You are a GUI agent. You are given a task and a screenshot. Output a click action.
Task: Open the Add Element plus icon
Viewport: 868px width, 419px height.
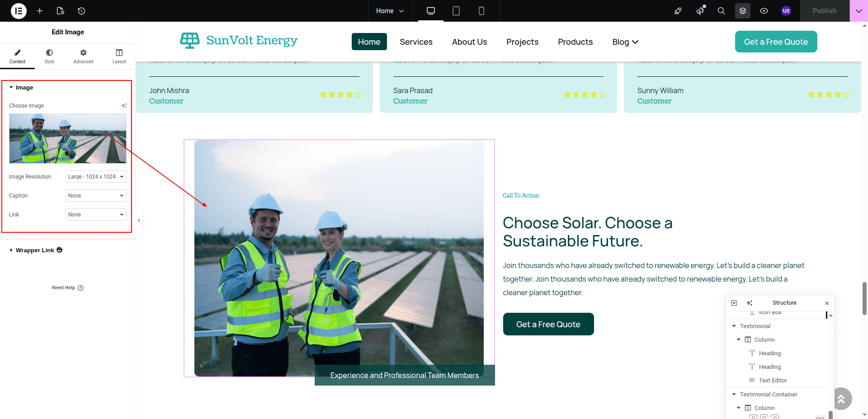pyautogui.click(x=40, y=11)
